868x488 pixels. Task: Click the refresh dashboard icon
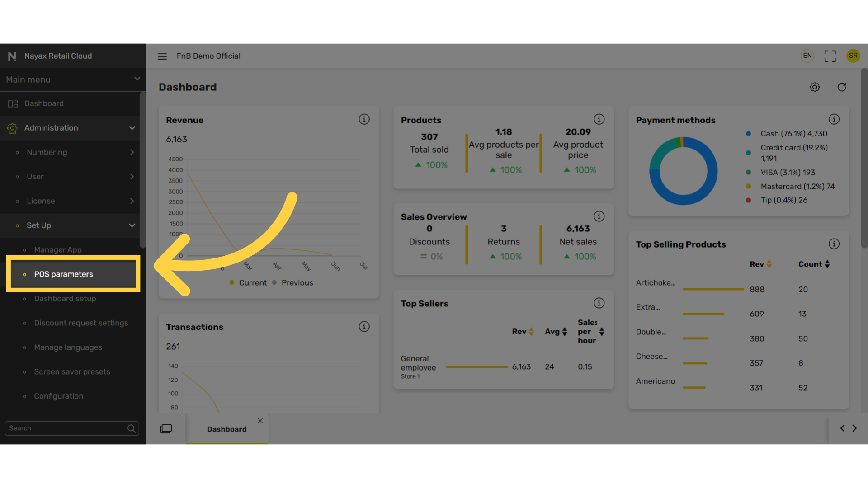[841, 87]
